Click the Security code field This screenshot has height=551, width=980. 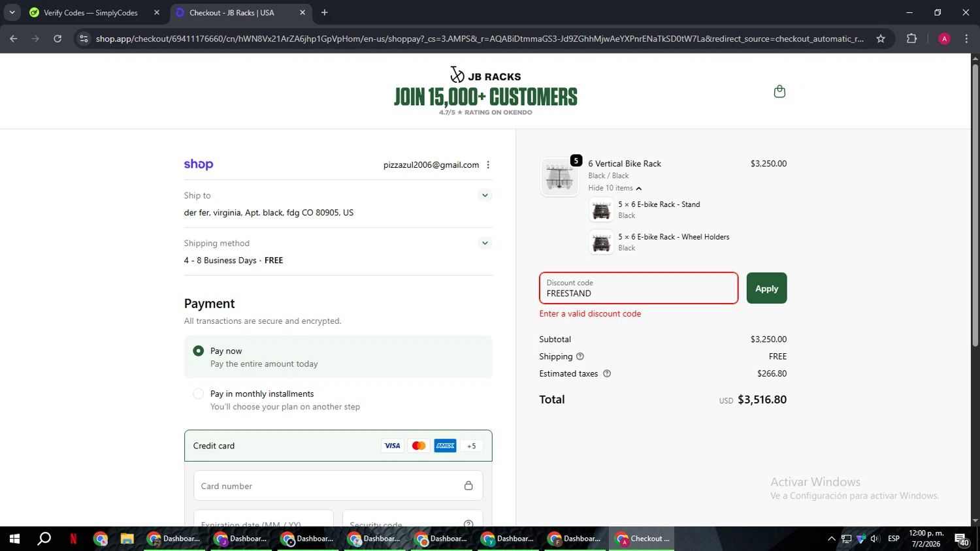pyautogui.click(x=412, y=518)
